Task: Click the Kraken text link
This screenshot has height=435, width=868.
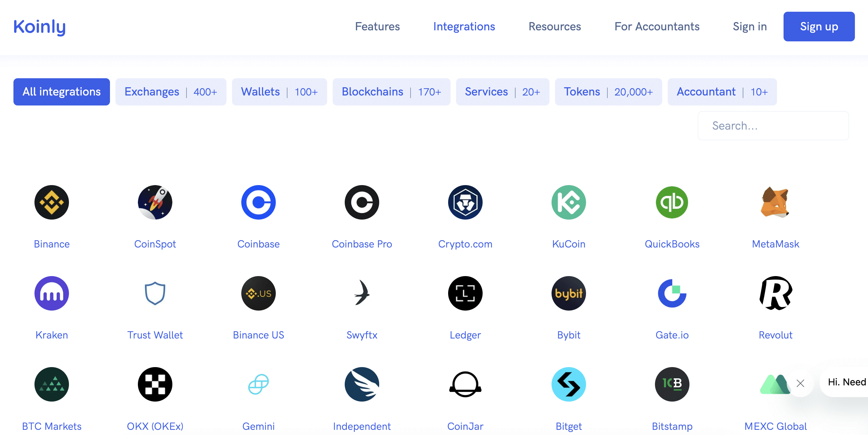Action: click(x=52, y=335)
